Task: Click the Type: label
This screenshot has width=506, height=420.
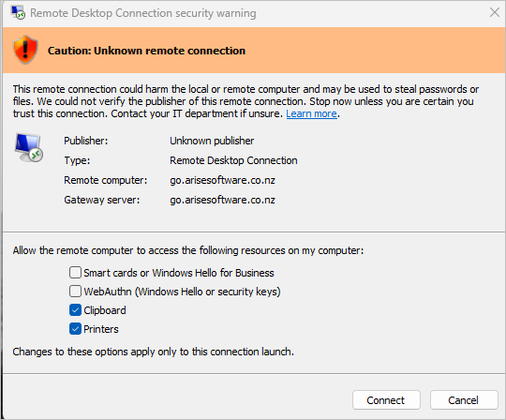Action: [x=77, y=160]
